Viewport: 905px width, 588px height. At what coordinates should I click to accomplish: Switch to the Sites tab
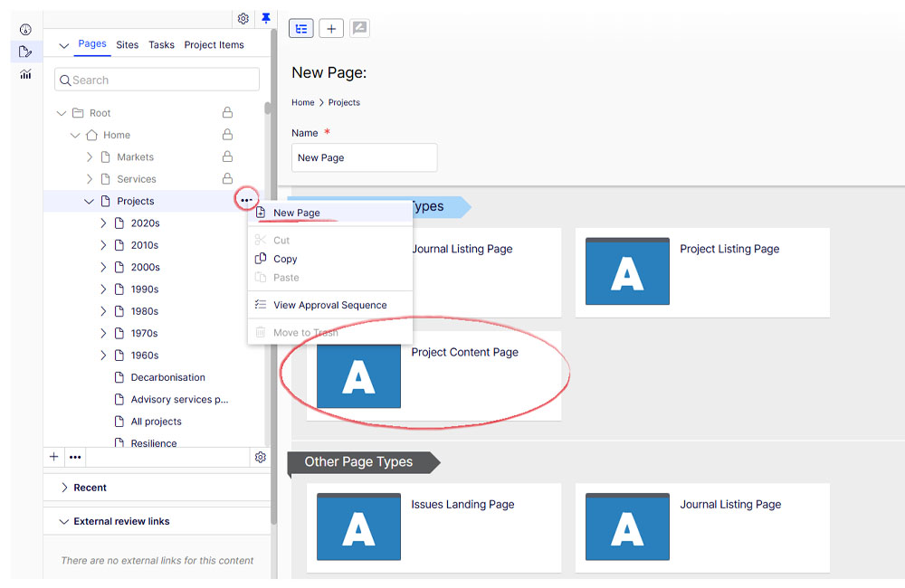pos(127,45)
